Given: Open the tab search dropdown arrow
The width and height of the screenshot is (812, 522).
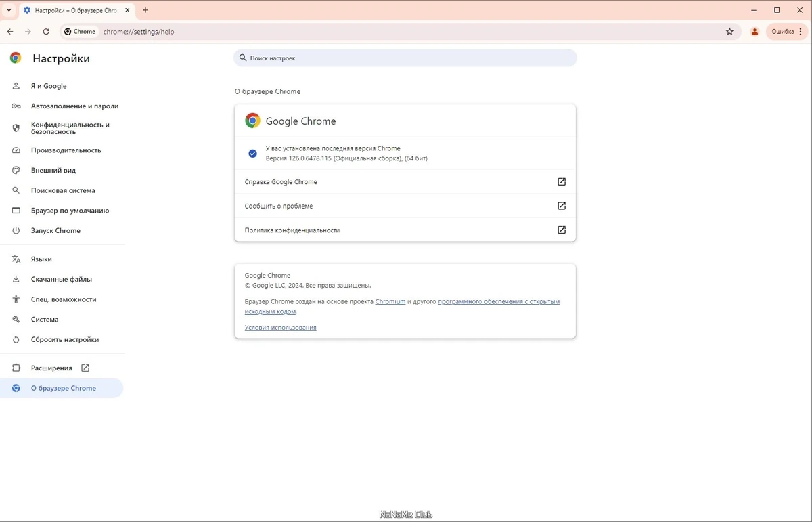Looking at the screenshot, I should pyautogui.click(x=9, y=10).
